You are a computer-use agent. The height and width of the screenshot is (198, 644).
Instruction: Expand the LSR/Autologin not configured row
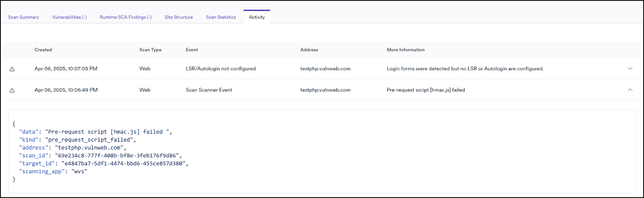630,69
